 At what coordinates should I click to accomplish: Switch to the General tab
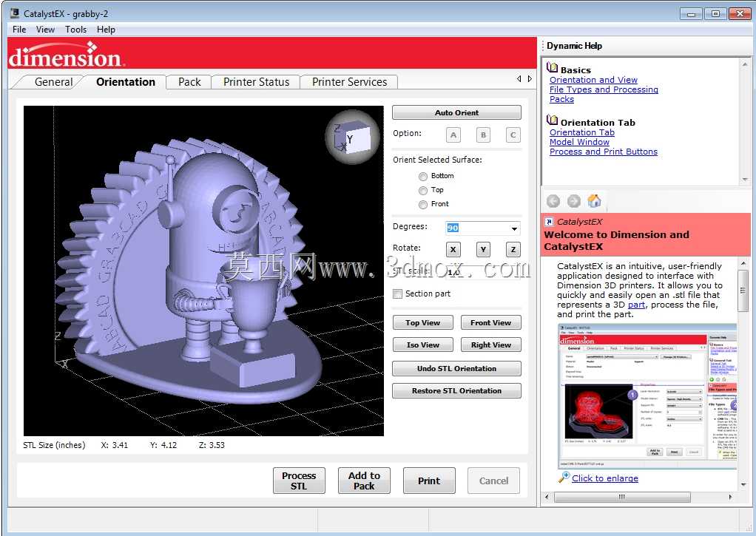pos(53,82)
